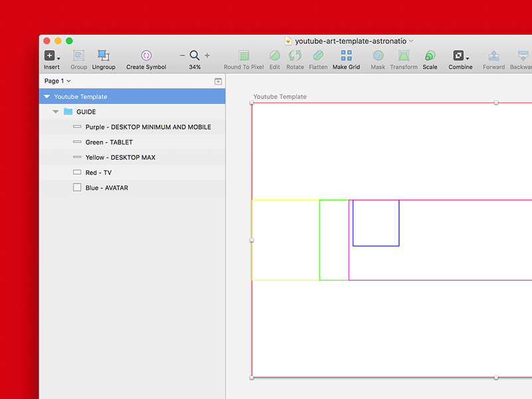Viewport: 532px width, 399px height.
Task: Select the Youtube Template artboard row
Action: coord(132,96)
